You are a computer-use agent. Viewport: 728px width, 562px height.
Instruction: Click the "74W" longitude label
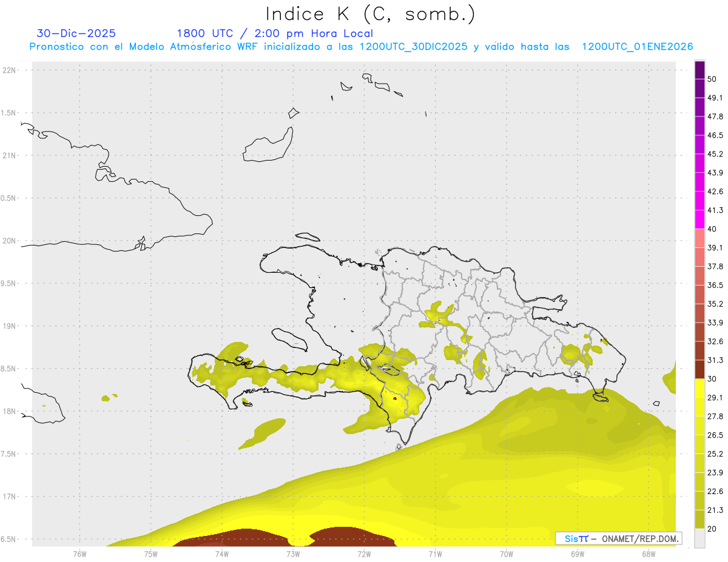(222, 554)
